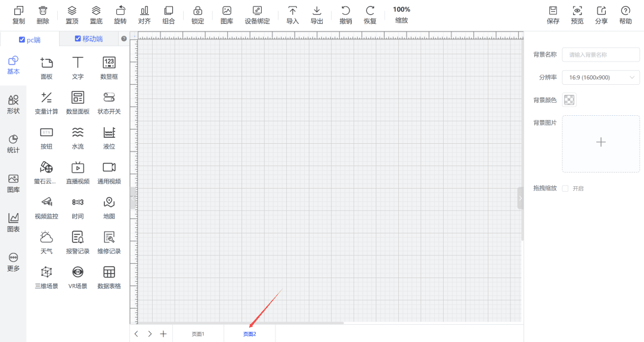644x342 pixels.
Task: Toggle the 移动端 checkbox
Action: point(77,39)
